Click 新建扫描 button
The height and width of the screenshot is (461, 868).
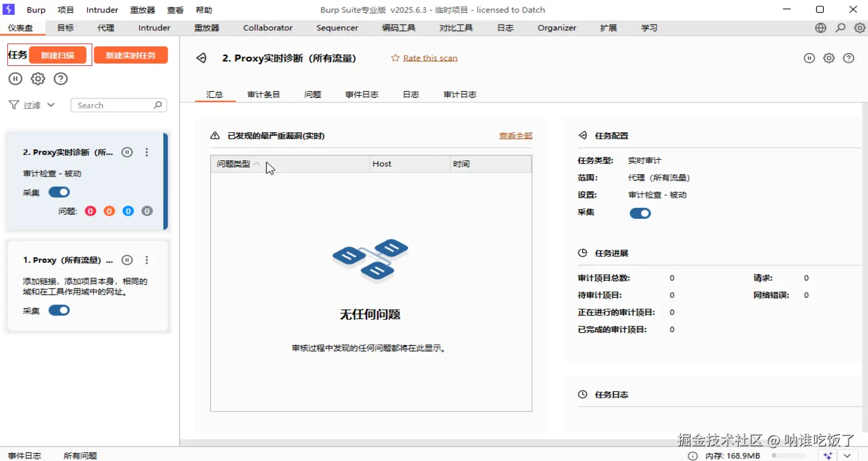[x=58, y=55]
